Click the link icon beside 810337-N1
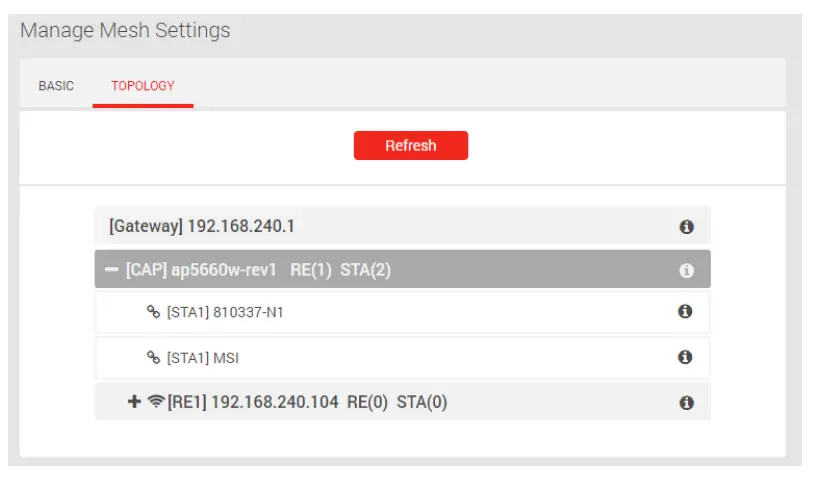The width and height of the screenshot is (816, 501). (153, 313)
